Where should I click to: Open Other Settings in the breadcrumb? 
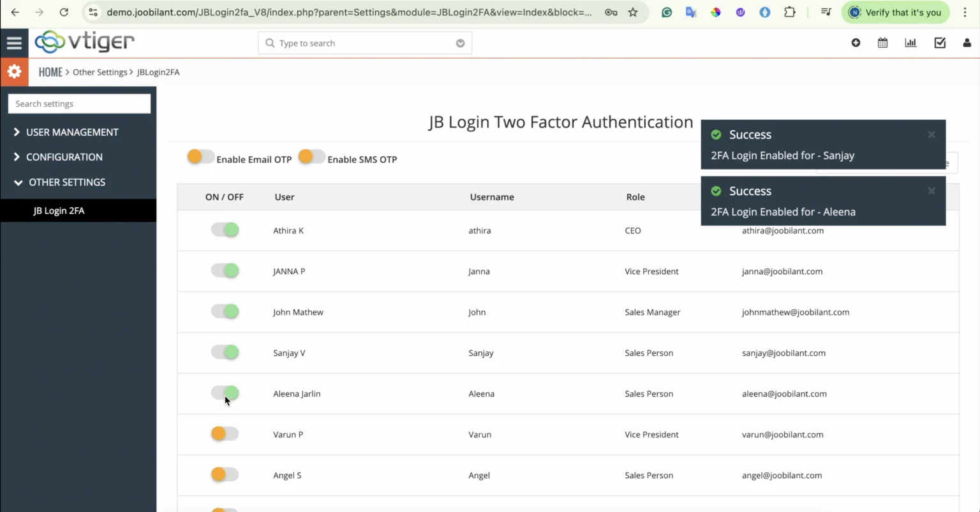[100, 72]
